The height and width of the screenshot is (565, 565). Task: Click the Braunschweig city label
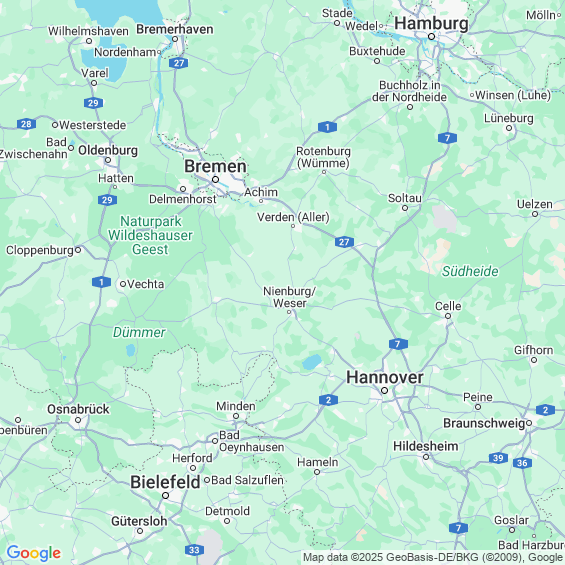484,423
